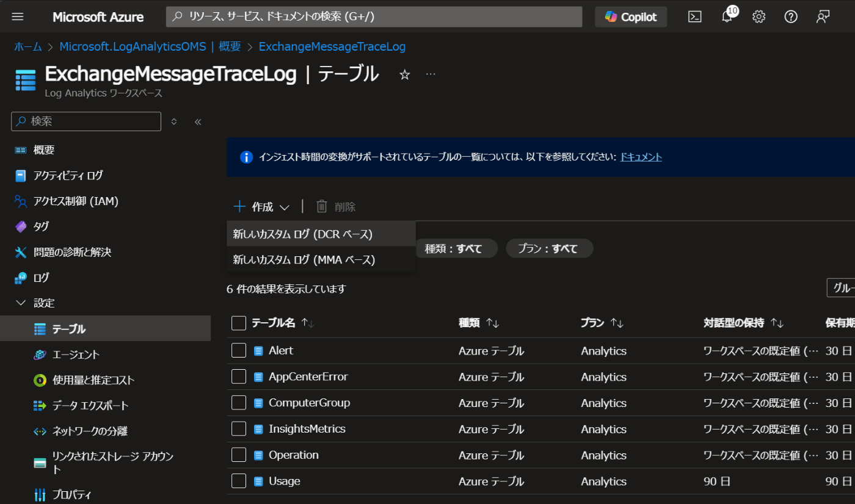Open the InsightsMetrics table name

click(307, 429)
